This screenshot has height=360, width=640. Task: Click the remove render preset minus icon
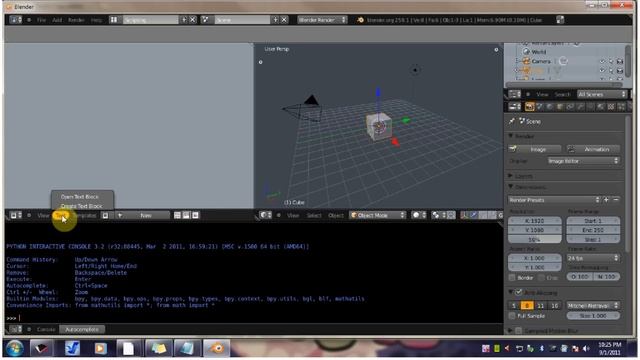coord(616,200)
